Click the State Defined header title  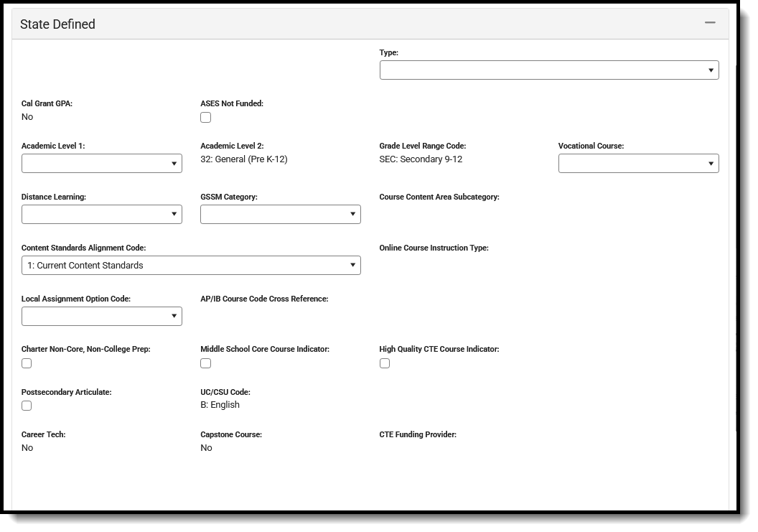[57, 24]
